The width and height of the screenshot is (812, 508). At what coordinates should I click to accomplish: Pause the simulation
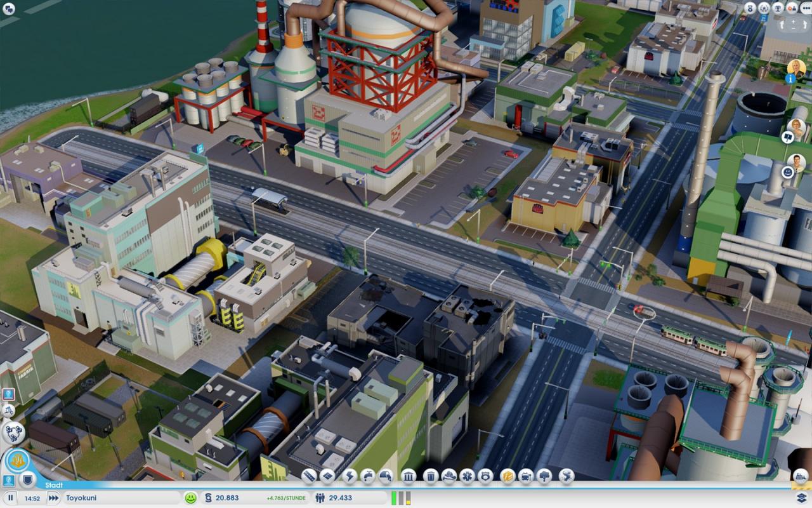point(11,498)
